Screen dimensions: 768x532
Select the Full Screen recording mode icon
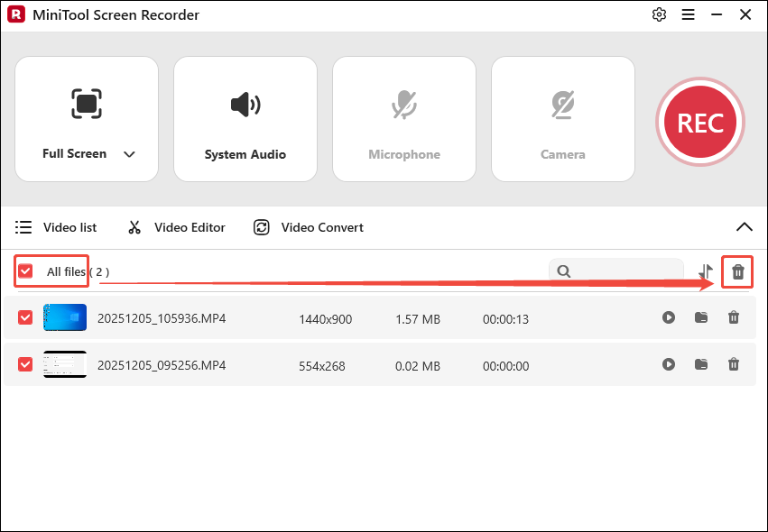tap(87, 102)
